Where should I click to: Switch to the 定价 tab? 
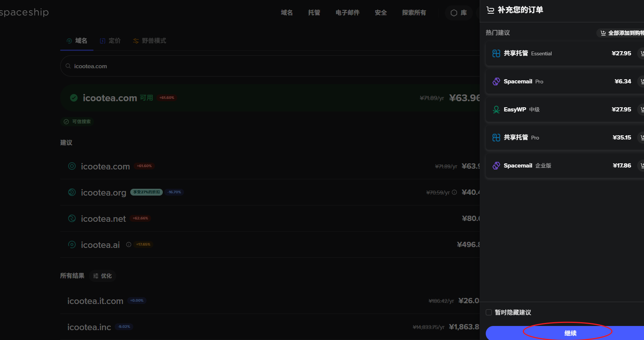pyautogui.click(x=110, y=41)
